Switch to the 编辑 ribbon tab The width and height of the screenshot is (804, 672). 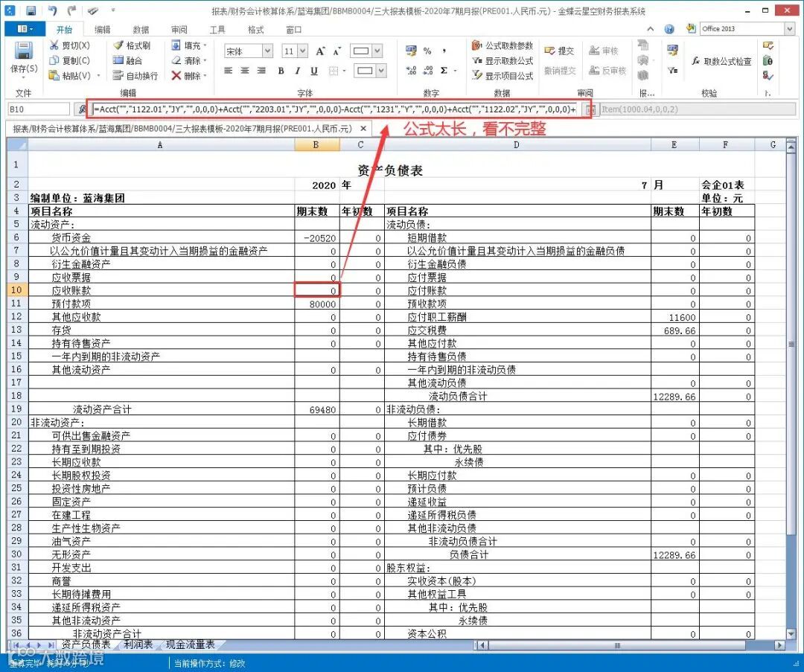click(103, 30)
